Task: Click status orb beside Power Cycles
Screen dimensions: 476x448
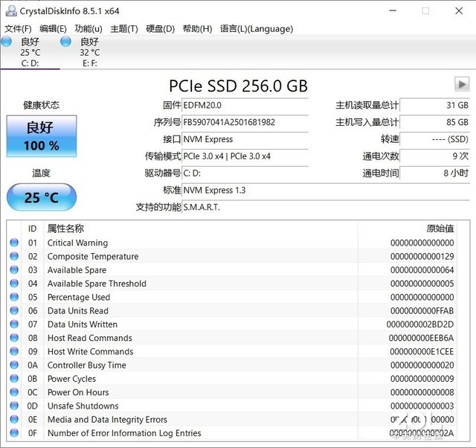Action: click(x=14, y=379)
